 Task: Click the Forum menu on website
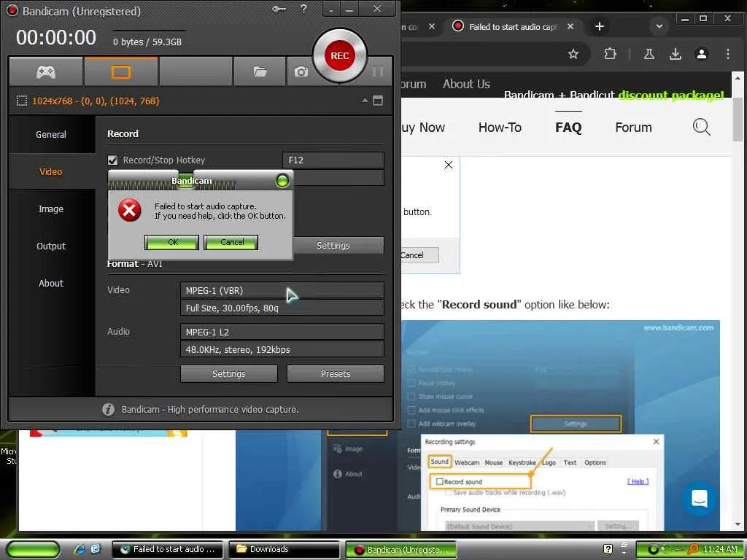click(x=633, y=128)
